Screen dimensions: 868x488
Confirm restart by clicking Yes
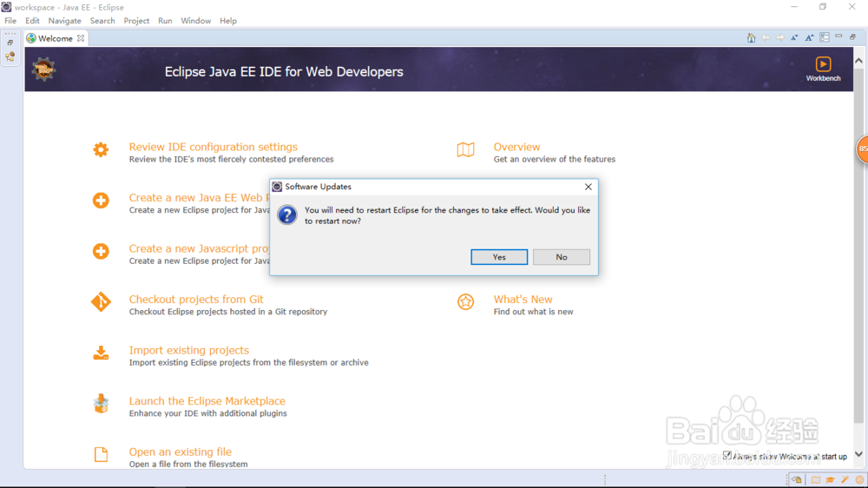[x=499, y=257]
